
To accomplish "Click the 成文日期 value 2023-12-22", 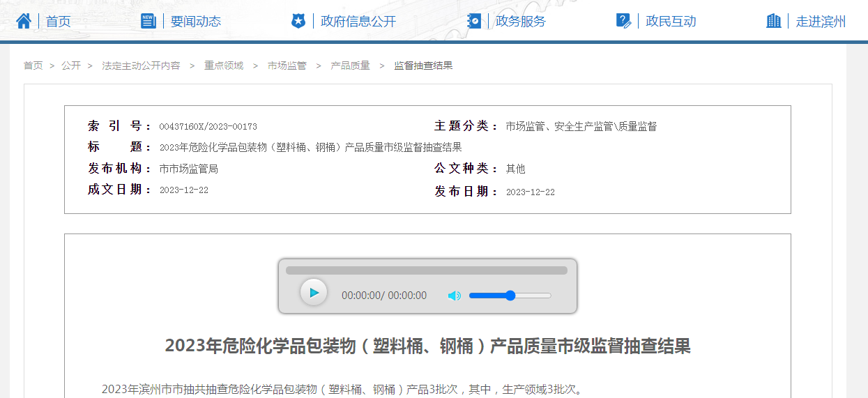I will (x=184, y=190).
